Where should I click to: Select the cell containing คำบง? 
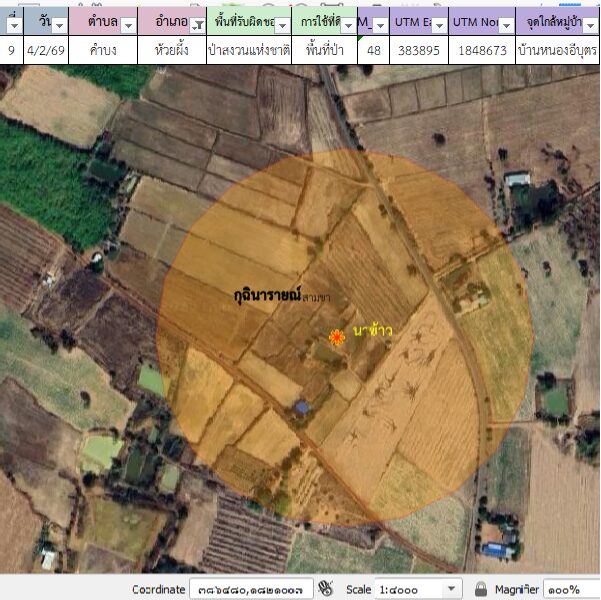(98, 49)
